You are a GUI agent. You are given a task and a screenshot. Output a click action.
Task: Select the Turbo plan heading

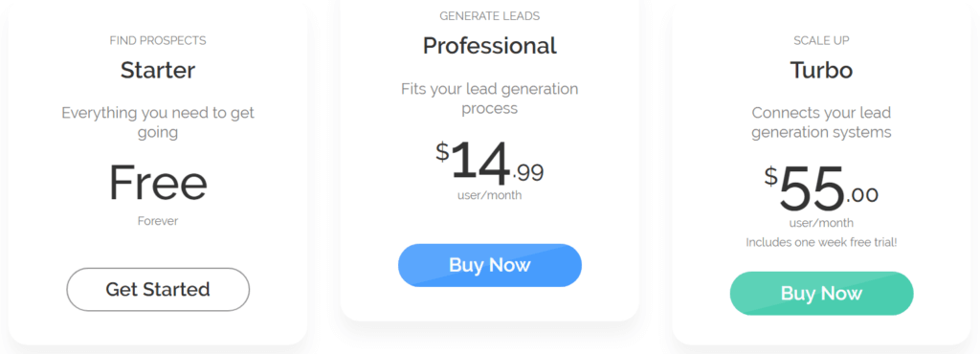pyautogui.click(x=821, y=70)
